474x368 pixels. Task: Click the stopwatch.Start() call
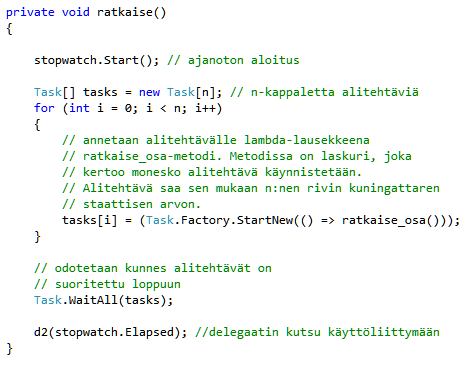pos(97,60)
